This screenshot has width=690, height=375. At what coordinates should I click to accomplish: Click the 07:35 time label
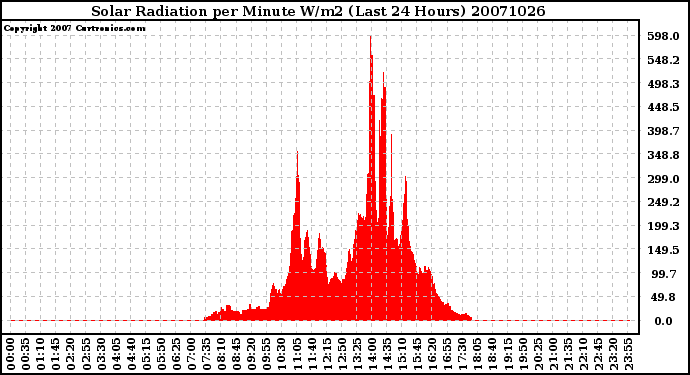206,354
